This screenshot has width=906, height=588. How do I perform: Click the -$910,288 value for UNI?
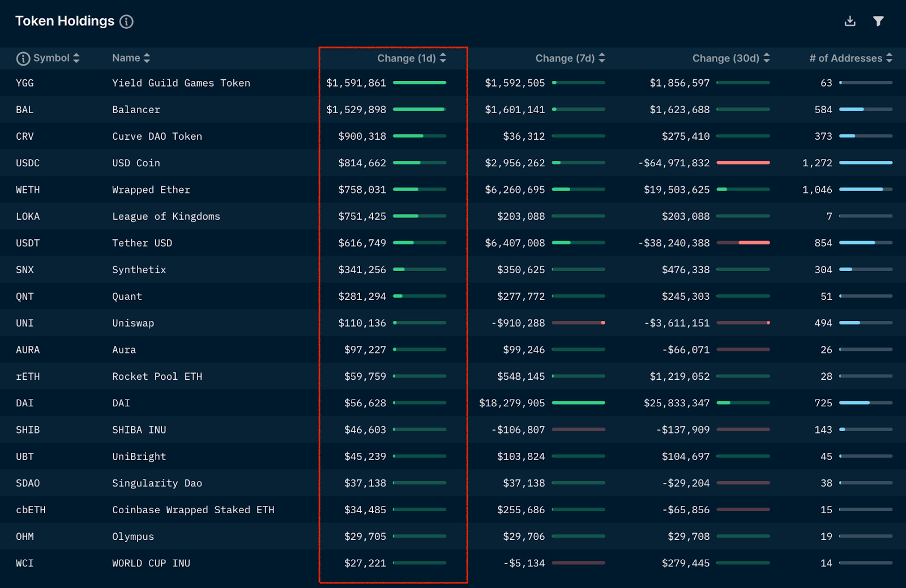(x=518, y=323)
